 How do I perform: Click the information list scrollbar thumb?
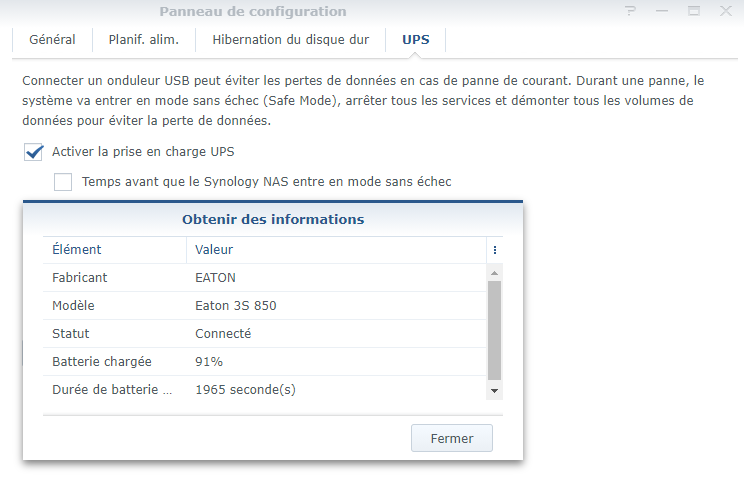tap(495, 328)
